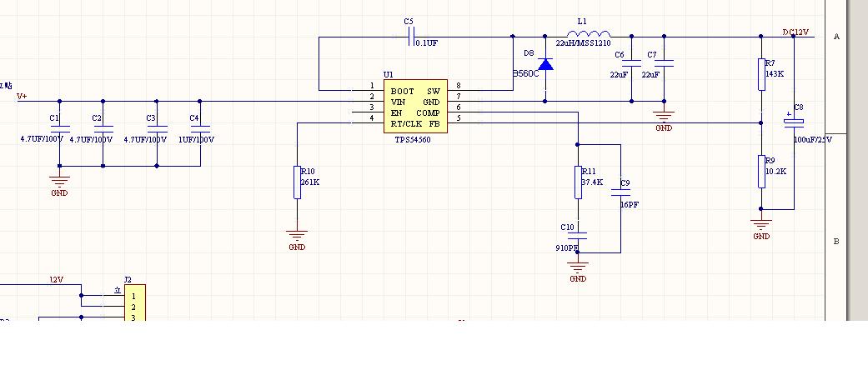The height and width of the screenshot is (375, 868).
Task: Click the 22uF value under C7
Action: pyautogui.click(x=650, y=75)
